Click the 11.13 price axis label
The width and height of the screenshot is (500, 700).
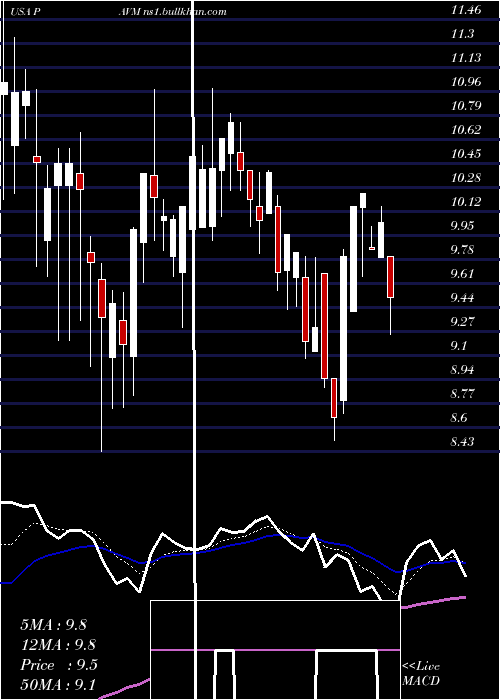click(x=466, y=58)
